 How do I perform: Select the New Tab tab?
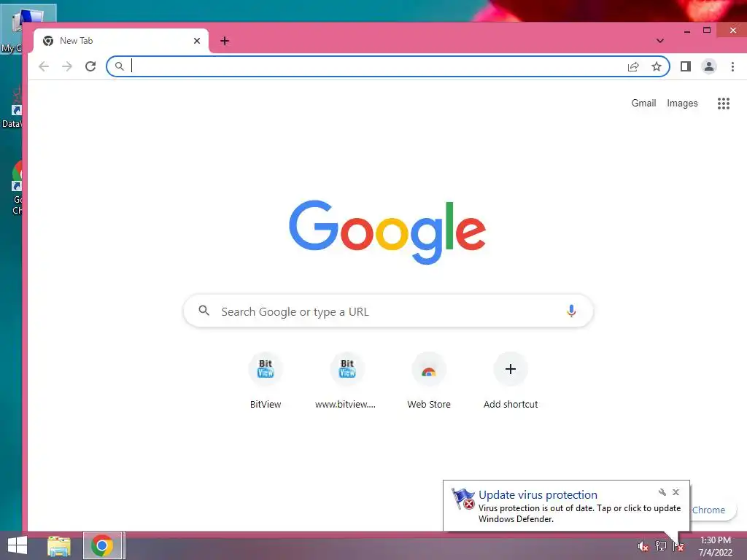tap(121, 41)
